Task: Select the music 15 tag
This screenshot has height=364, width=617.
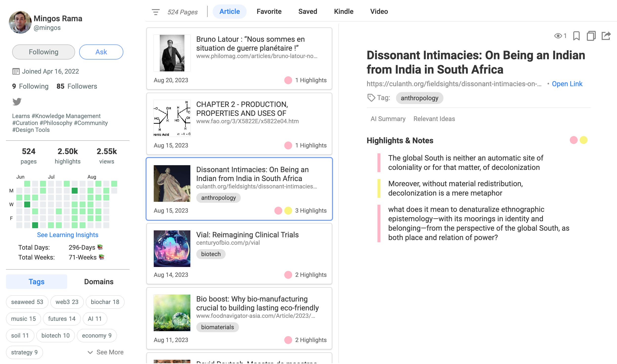Action: [x=23, y=319]
